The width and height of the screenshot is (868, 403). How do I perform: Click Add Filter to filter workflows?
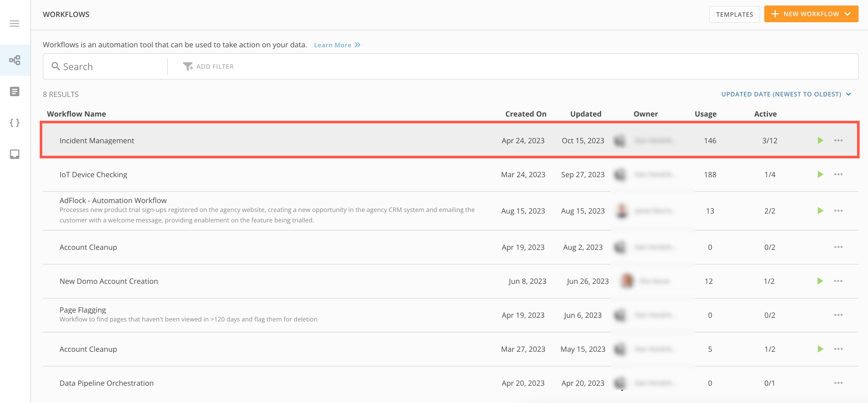point(209,66)
